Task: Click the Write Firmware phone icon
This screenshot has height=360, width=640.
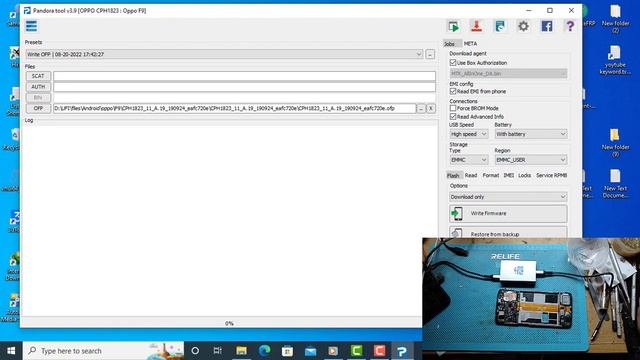Action: click(457, 213)
